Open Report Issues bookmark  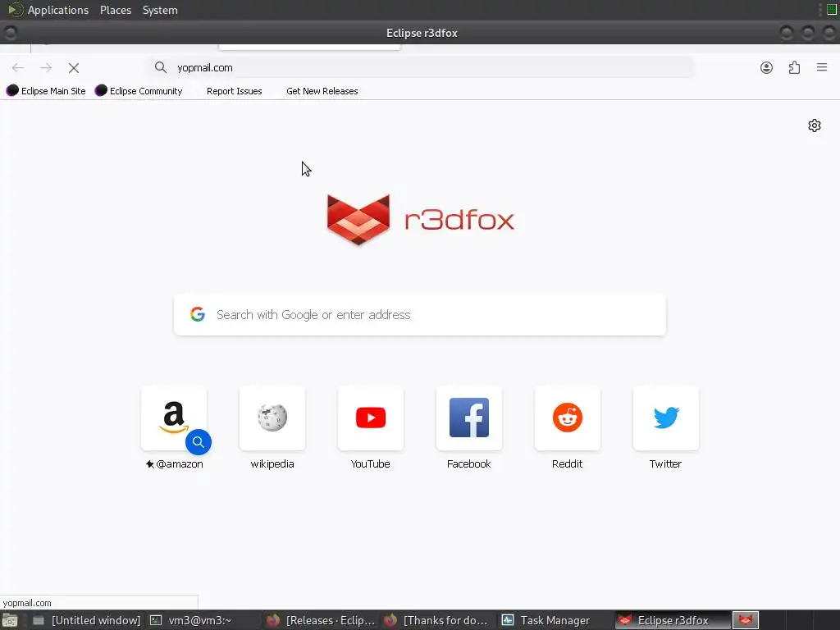[234, 91]
